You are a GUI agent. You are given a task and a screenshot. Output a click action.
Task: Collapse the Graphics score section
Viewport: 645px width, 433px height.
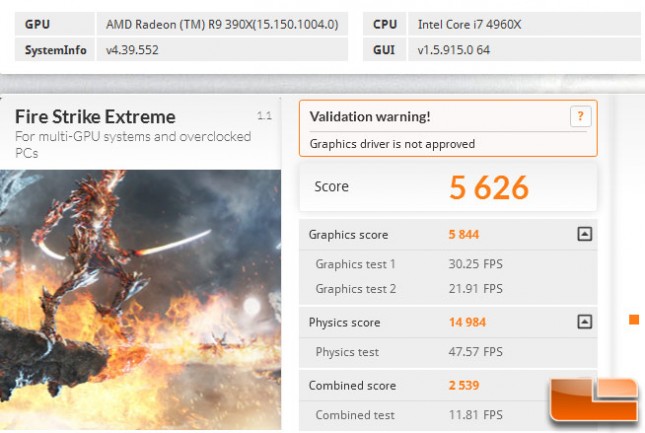click(x=585, y=234)
